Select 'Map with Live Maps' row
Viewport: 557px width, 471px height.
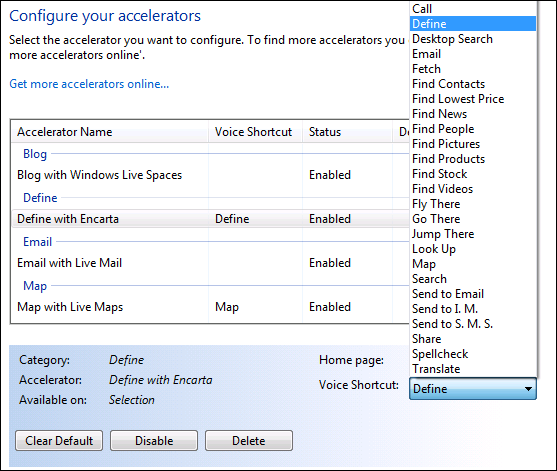210,307
